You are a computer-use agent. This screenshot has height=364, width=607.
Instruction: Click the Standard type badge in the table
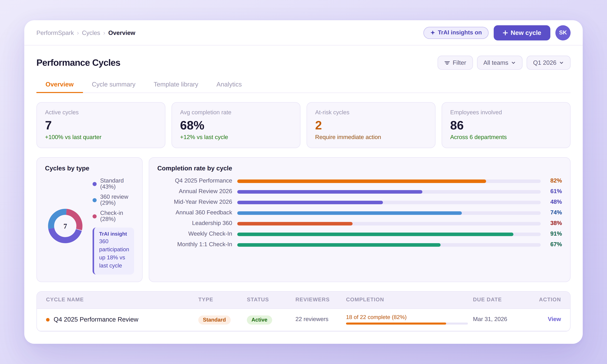(x=214, y=320)
